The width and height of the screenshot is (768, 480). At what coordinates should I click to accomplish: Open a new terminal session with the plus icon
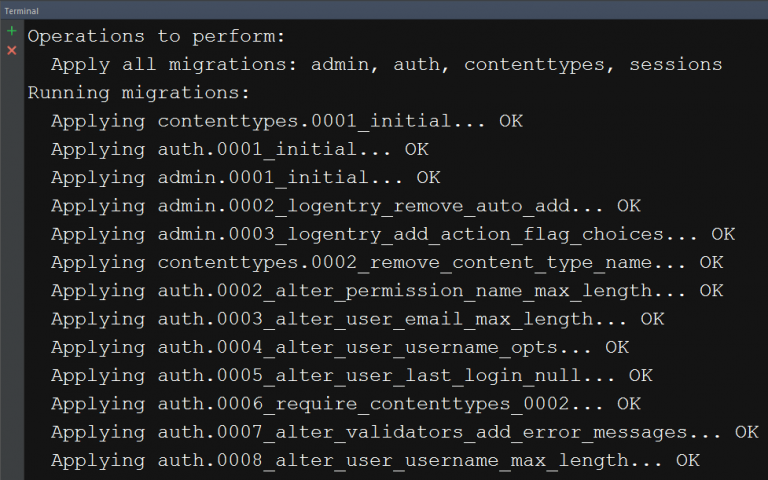tap(12, 31)
